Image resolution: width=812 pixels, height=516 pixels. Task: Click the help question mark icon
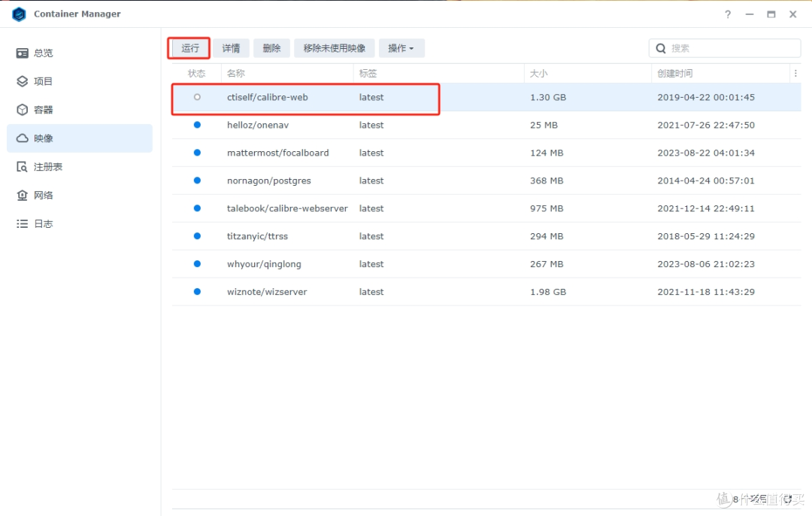point(728,14)
